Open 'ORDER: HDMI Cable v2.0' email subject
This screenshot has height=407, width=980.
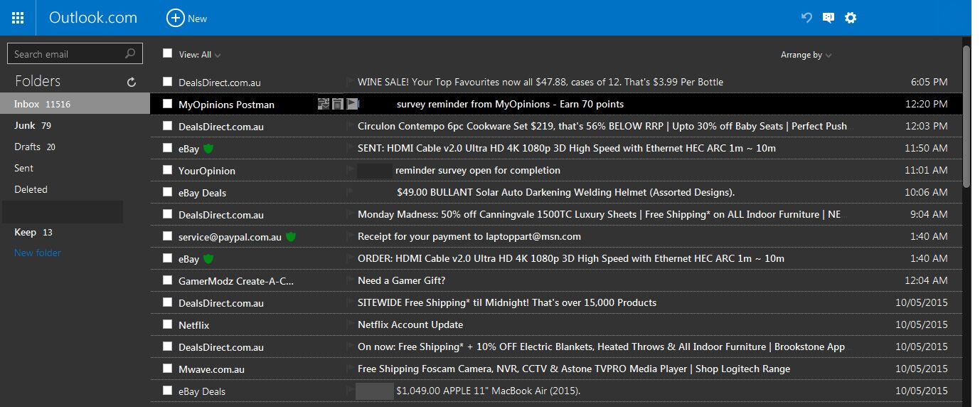571,258
